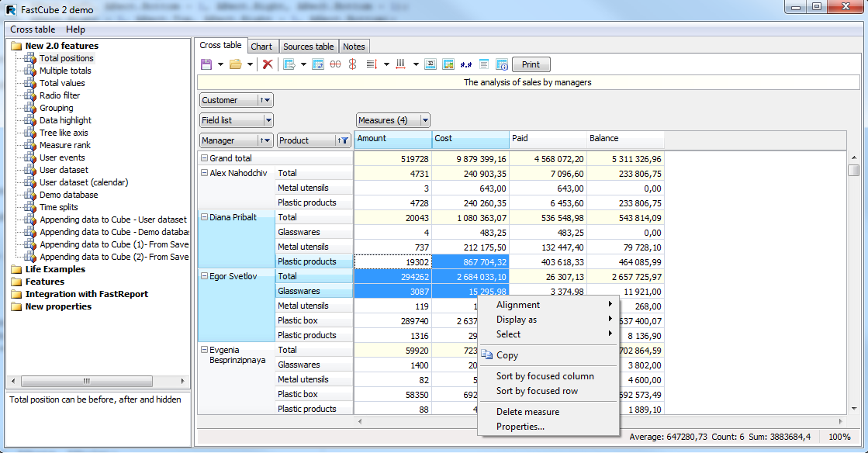Click the column sort icon with red arrow
868x453 pixels.
coord(401,64)
